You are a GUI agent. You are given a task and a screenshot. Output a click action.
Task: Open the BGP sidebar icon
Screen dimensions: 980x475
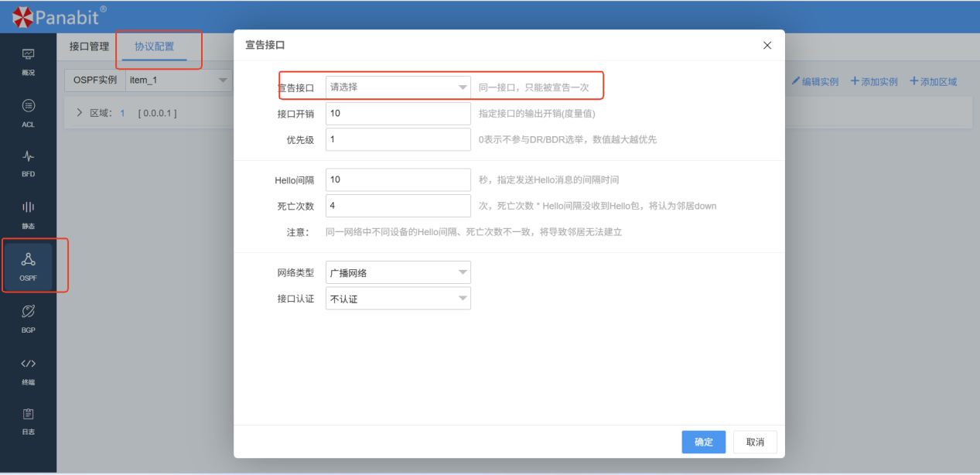point(28,316)
